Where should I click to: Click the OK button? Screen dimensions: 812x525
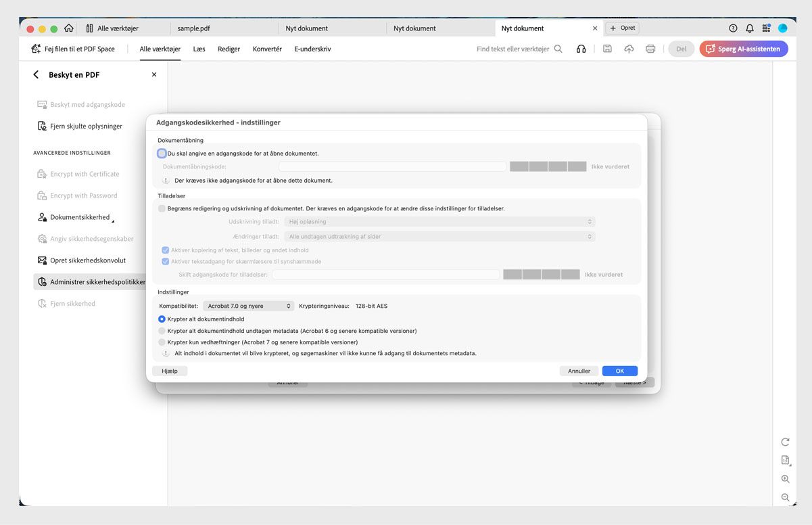tap(620, 371)
